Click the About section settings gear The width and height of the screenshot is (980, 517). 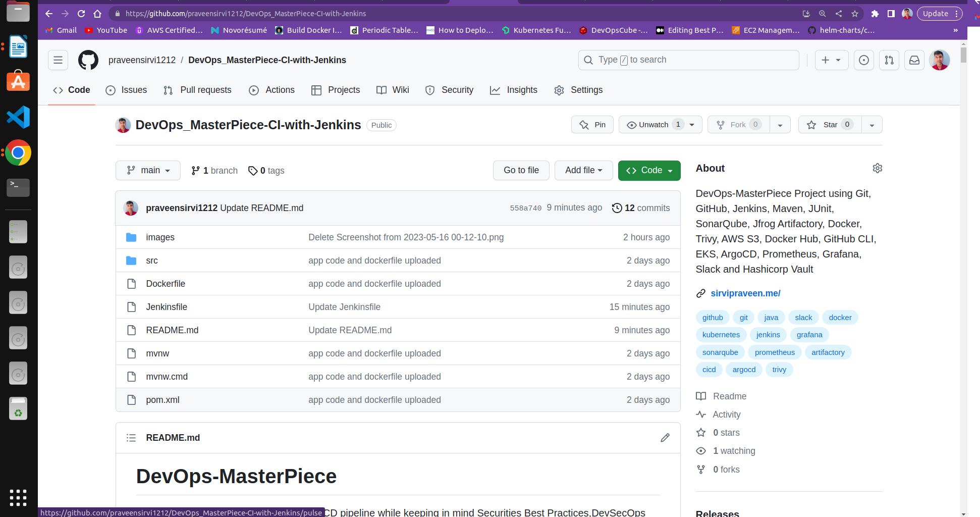click(878, 168)
